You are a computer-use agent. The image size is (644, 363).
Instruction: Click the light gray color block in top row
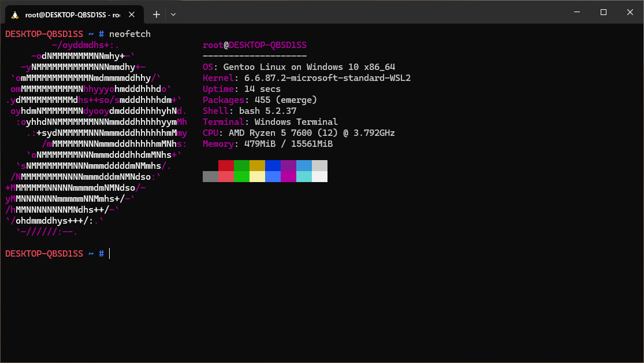(x=319, y=166)
